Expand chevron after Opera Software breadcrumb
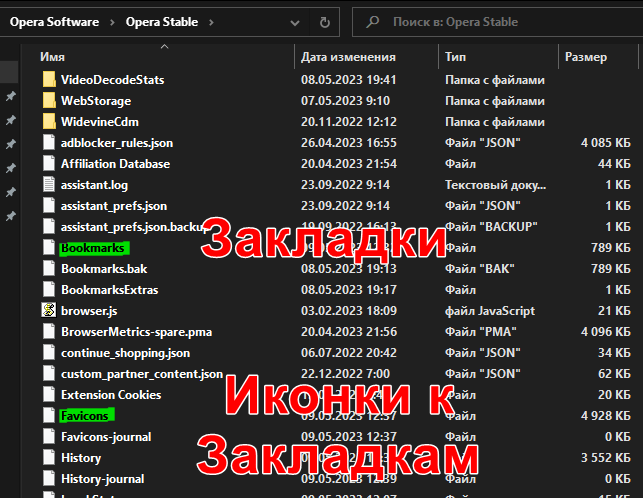 coord(112,22)
